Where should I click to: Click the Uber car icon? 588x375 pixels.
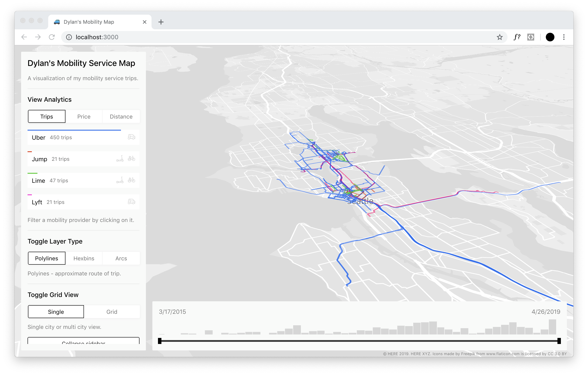click(131, 137)
